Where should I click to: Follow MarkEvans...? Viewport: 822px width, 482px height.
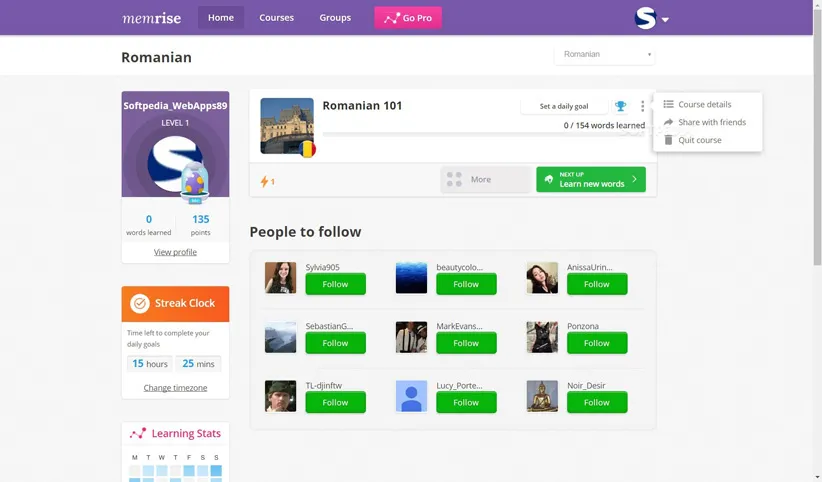[466, 343]
